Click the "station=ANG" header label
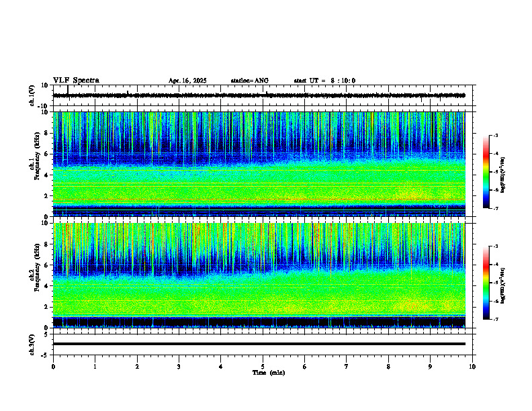 (250, 81)
